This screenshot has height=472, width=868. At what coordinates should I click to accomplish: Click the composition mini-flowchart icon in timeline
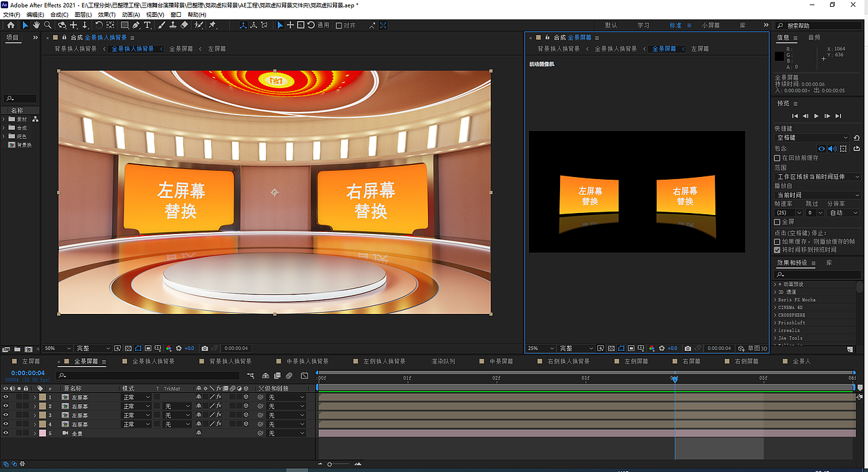coord(251,375)
